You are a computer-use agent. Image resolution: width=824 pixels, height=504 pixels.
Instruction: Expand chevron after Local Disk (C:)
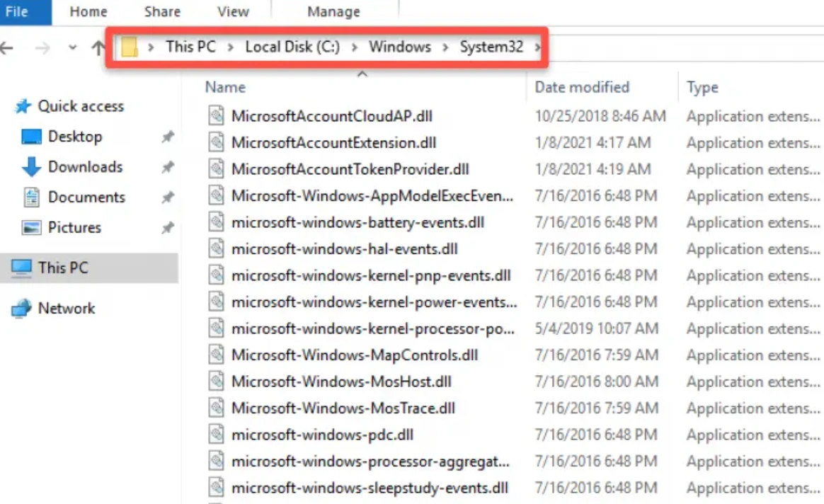354,47
